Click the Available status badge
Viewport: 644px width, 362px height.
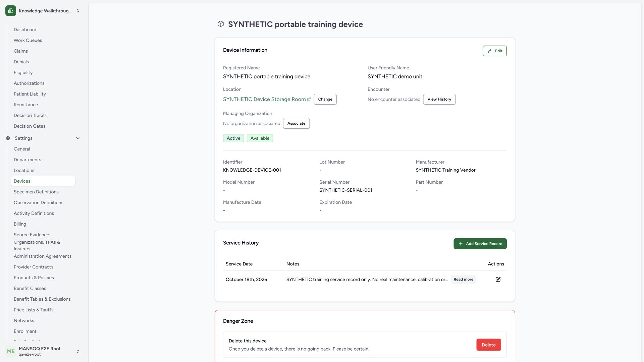(x=260, y=138)
